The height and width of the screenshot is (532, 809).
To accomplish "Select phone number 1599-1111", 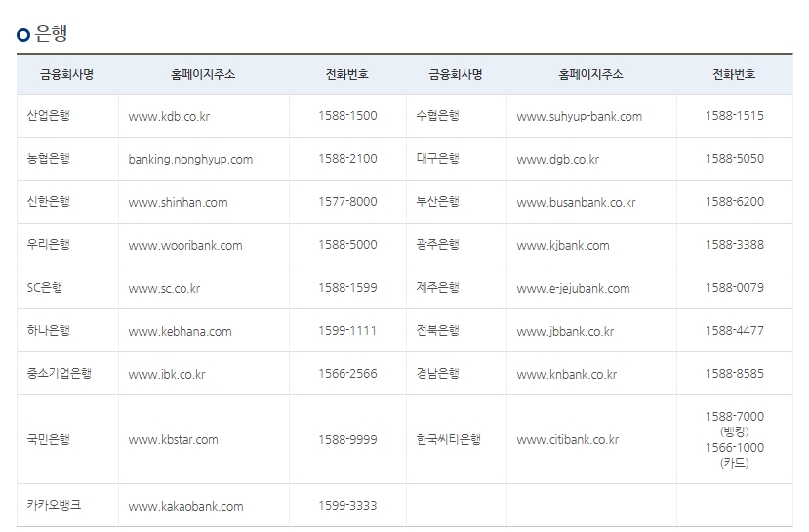I will pos(347,330).
